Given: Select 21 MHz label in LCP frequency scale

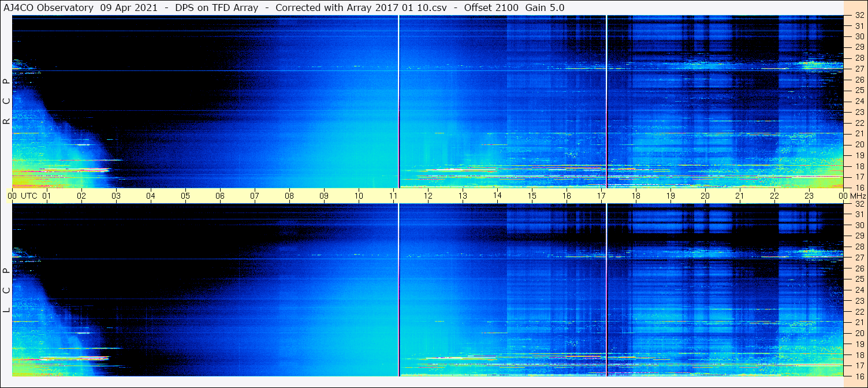Looking at the screenshot, I should click(x=859, y=322).
